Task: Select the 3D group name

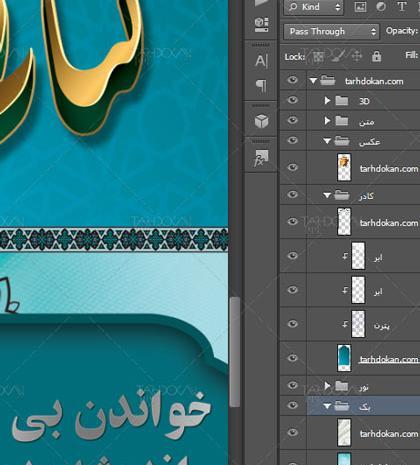Action: (x=364, y=101)
